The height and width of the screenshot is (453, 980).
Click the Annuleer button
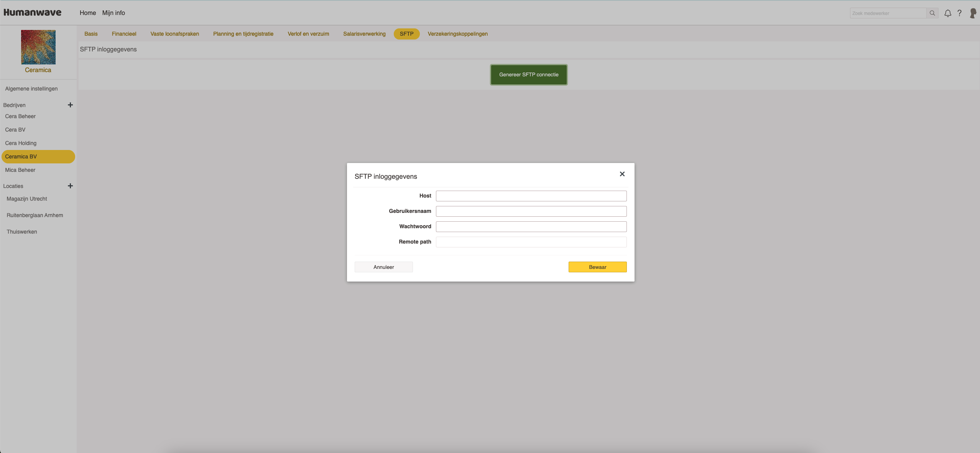(x=383, y=267)
